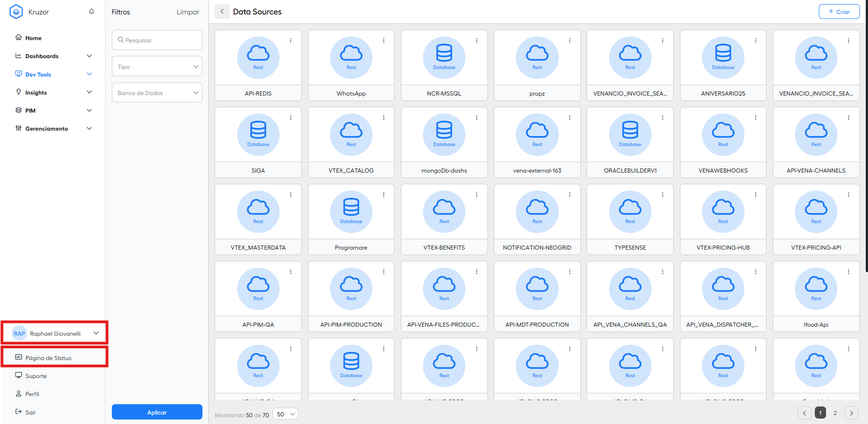Viewport: 868px width, 424px height.
Task: Open the Tipo filter dropdown
Action: point(157,67)
